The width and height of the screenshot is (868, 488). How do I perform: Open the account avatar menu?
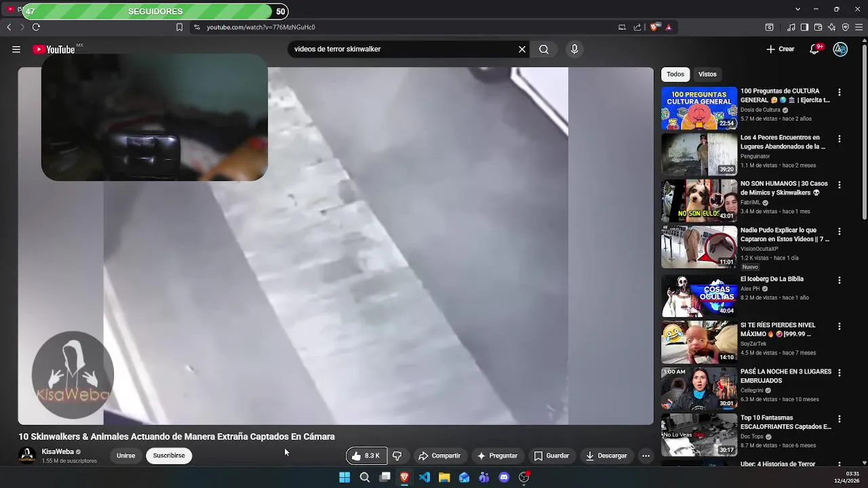[x=840, y=49]
